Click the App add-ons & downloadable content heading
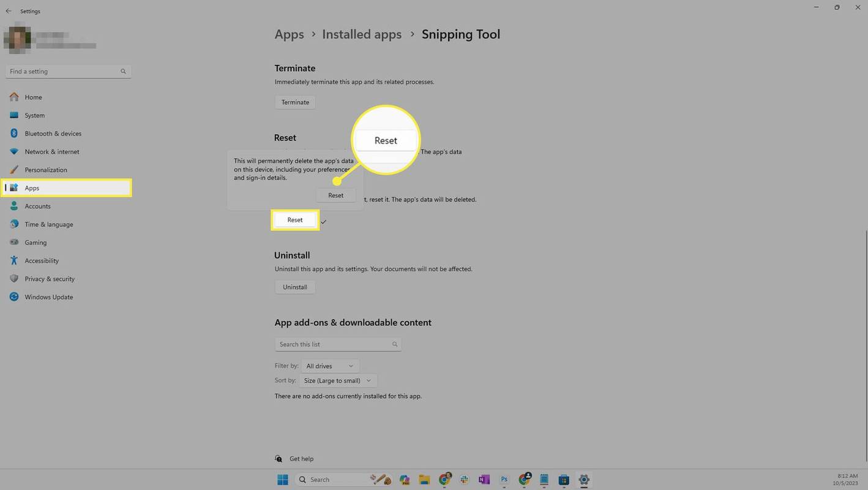 [x=353, y=323]
